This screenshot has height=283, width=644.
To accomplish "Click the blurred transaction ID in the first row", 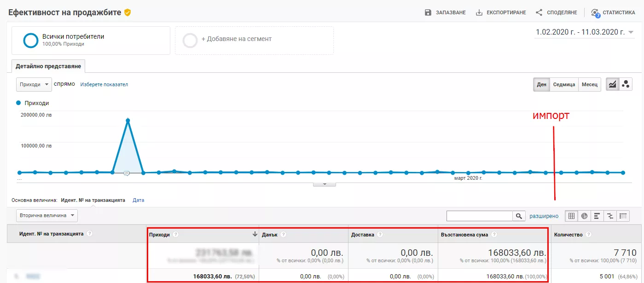I will (x=32, y=277).
